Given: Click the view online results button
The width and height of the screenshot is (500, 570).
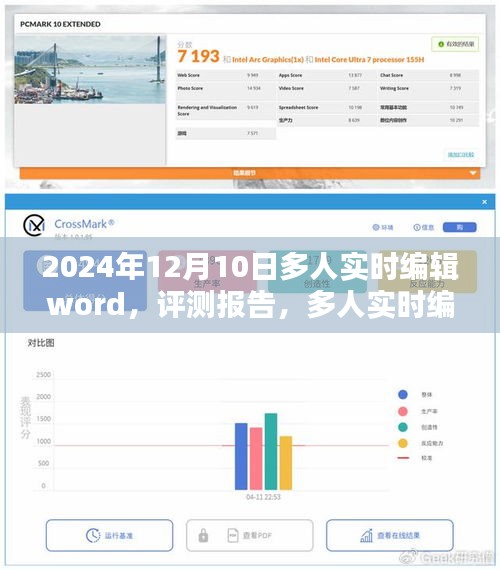Looking at the screenshot, I should click(x=390, y=535).
